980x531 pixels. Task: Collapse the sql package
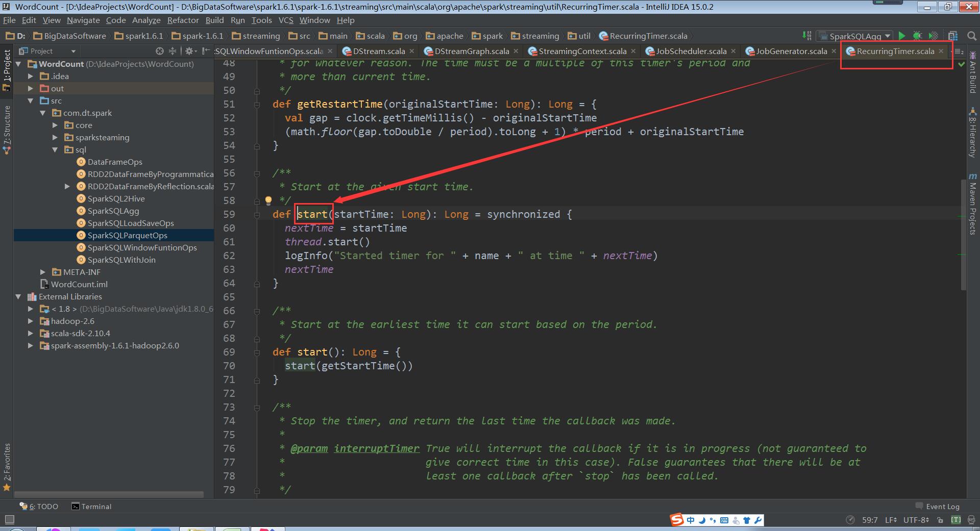pyautogui.click(x=56, y=149)
